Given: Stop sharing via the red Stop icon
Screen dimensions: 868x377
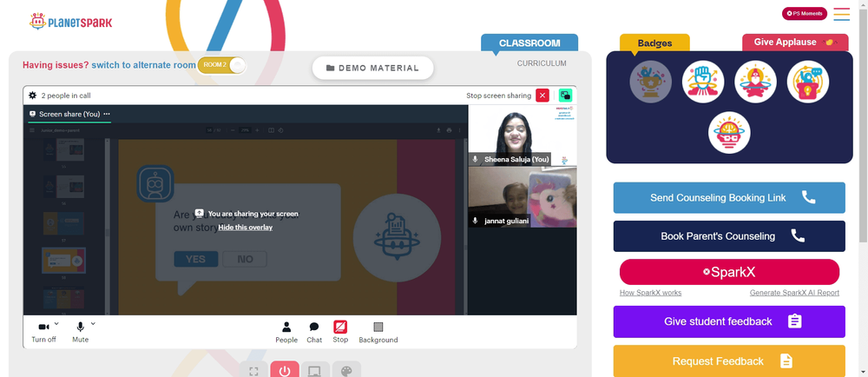Looking at the screenshot, I should click(x=340, y=327).
